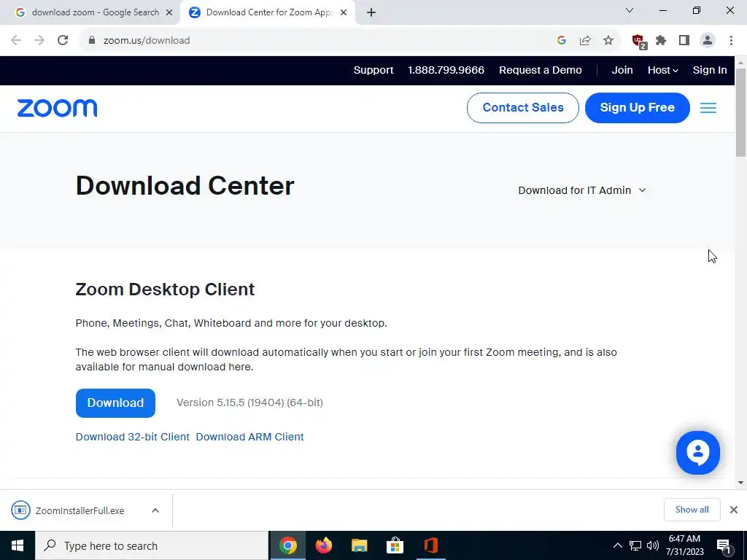
Task: Click the Zoom logo
Action: coord(57,108)
